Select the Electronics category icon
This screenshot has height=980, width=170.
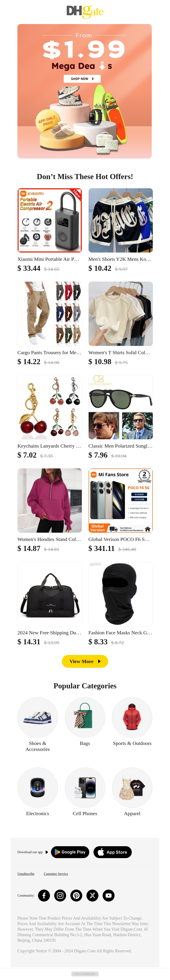pos(38,787)
